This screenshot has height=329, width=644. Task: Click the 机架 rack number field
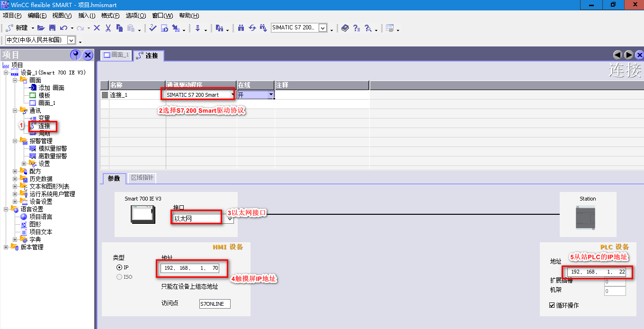[x=615, y=291]
